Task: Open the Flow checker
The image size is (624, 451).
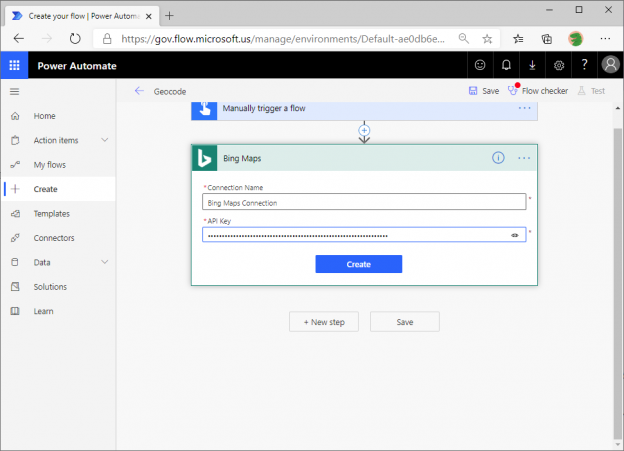Action: point(539,91)
